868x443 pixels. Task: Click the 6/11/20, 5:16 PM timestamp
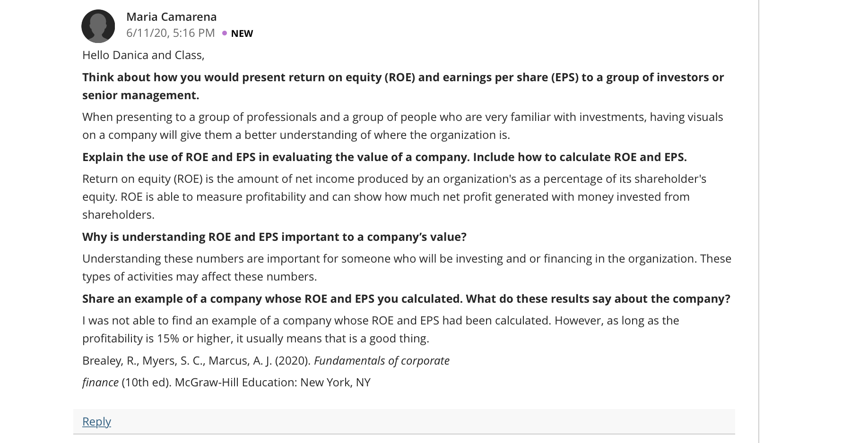click(170, 33)
